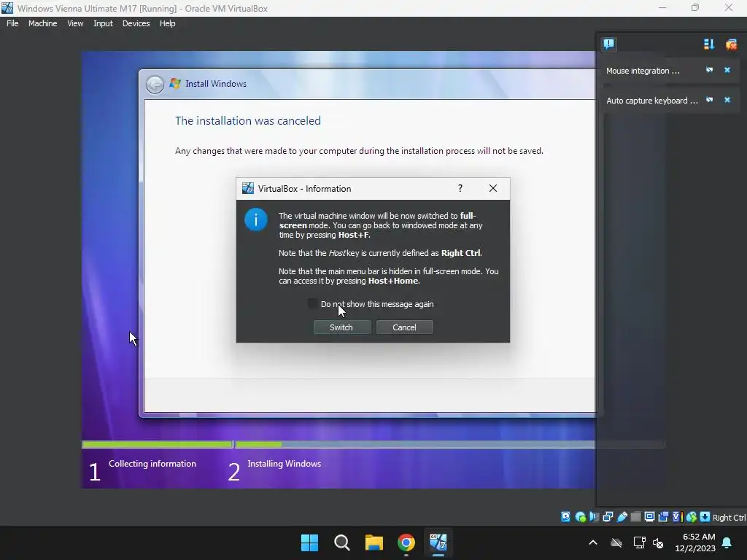The width and height of the screenshot is (747, 560).
Task: Dismiss the Auto capture keyboard notification
Action: (x=727, y=100)
